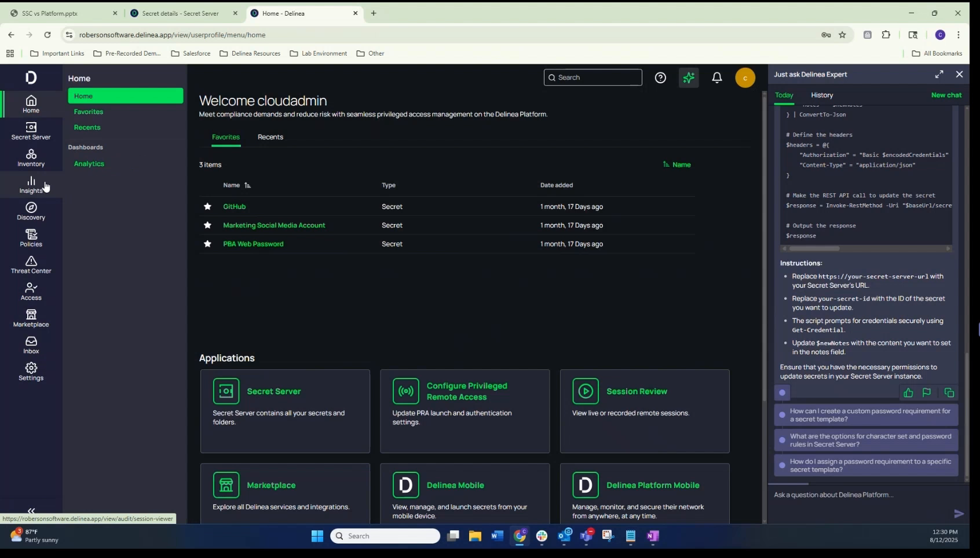The width and height of the screenshot is (980, 558).
Task: Open Delinea notifications bell
Action: (x=716, y=78)
